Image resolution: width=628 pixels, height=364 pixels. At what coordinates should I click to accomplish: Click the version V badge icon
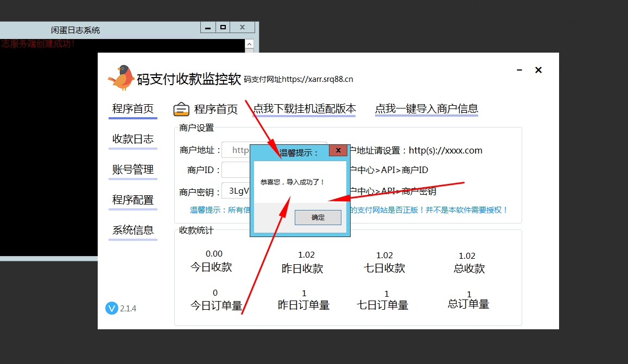point(111,308)
